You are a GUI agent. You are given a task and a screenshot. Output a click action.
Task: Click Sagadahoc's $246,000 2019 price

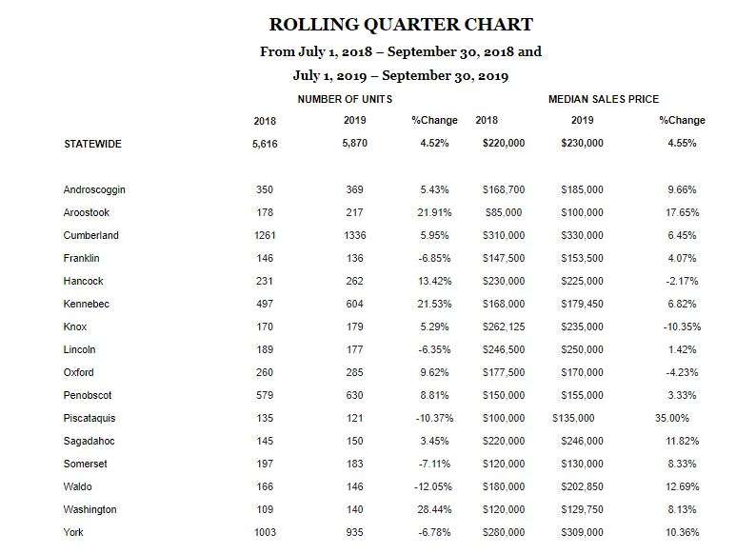[582, 441]
